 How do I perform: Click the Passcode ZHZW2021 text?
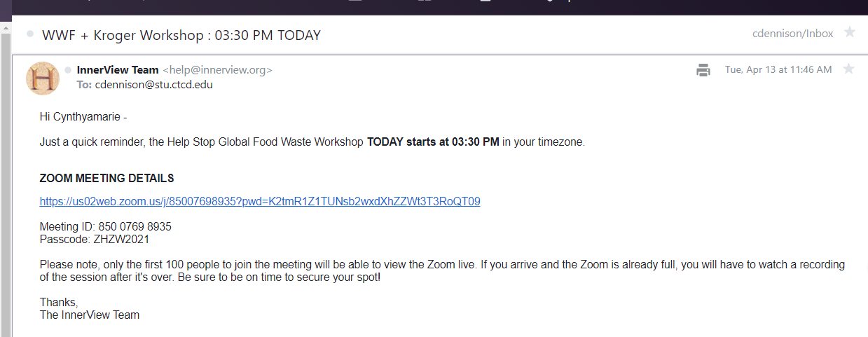[94, 239]
